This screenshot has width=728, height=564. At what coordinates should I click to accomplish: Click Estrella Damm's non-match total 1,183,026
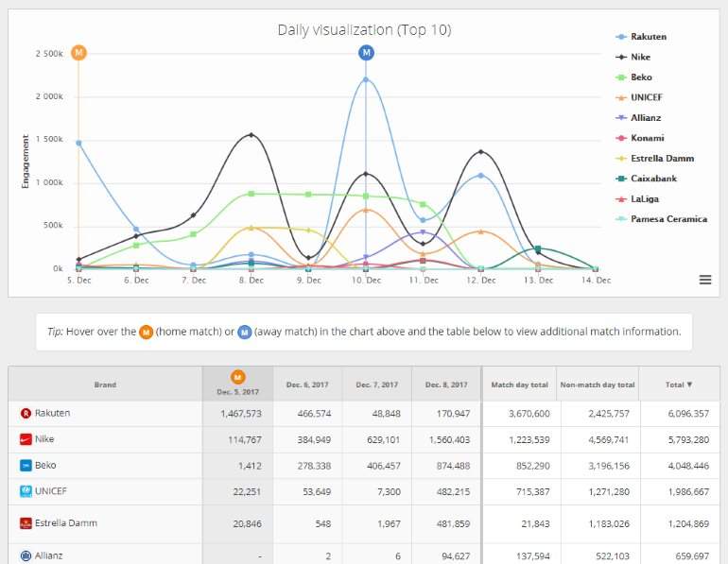point(609,523)
